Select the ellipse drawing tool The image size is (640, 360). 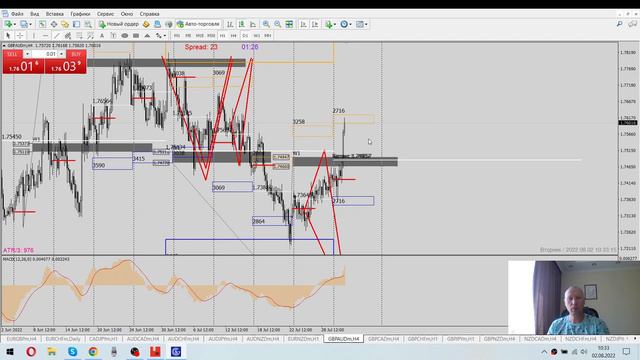[124, 36]
